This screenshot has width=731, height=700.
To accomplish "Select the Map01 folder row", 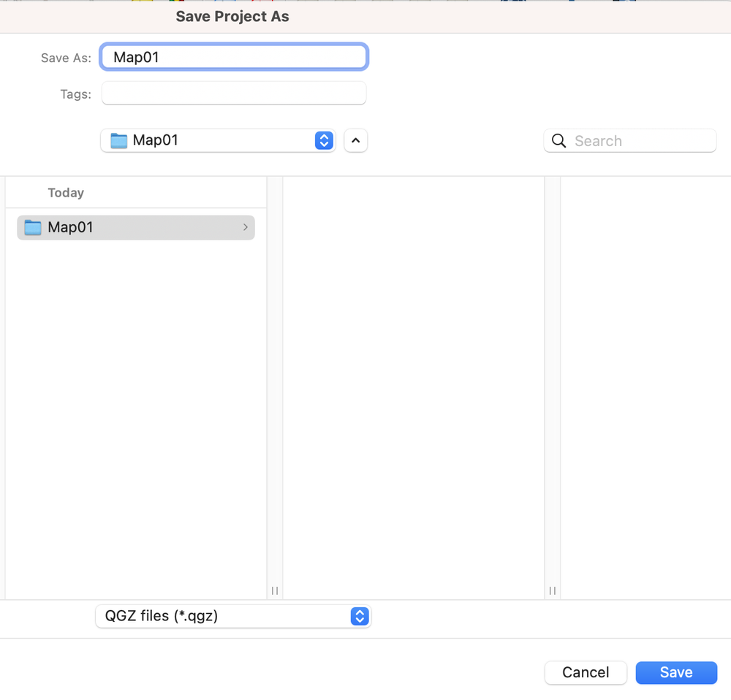I will tap(136, 227).
